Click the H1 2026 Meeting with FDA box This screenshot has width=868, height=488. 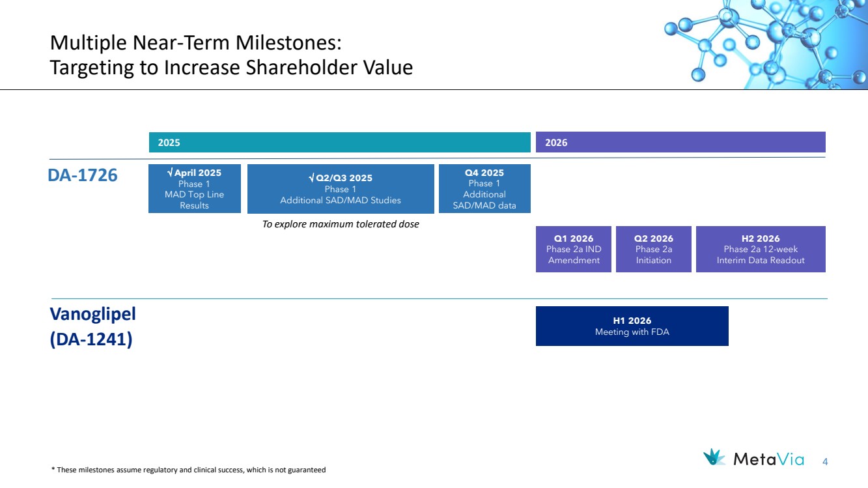click(632, 326)
